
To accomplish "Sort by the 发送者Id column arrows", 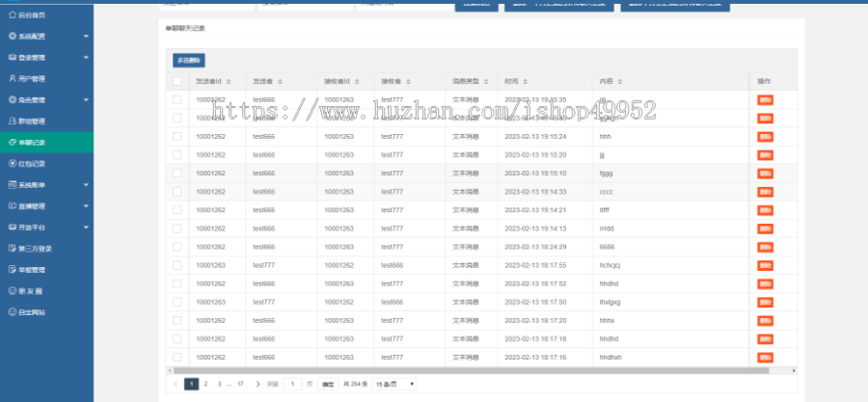I will 229,81.
